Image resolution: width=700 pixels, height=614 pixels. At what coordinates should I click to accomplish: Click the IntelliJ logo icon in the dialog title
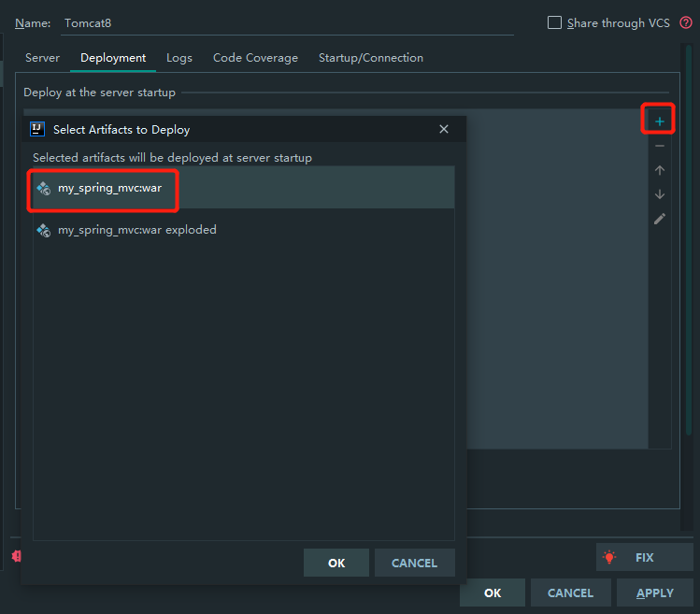37,130
